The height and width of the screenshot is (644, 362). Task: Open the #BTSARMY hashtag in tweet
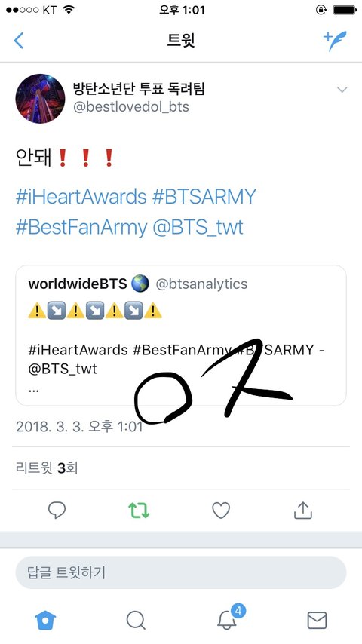[204, 196]
